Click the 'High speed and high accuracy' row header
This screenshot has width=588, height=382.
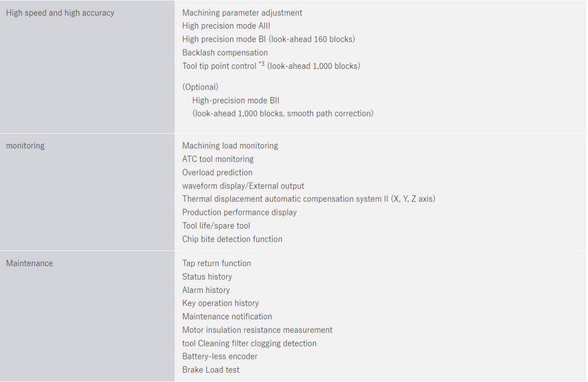tap(60, 13)
